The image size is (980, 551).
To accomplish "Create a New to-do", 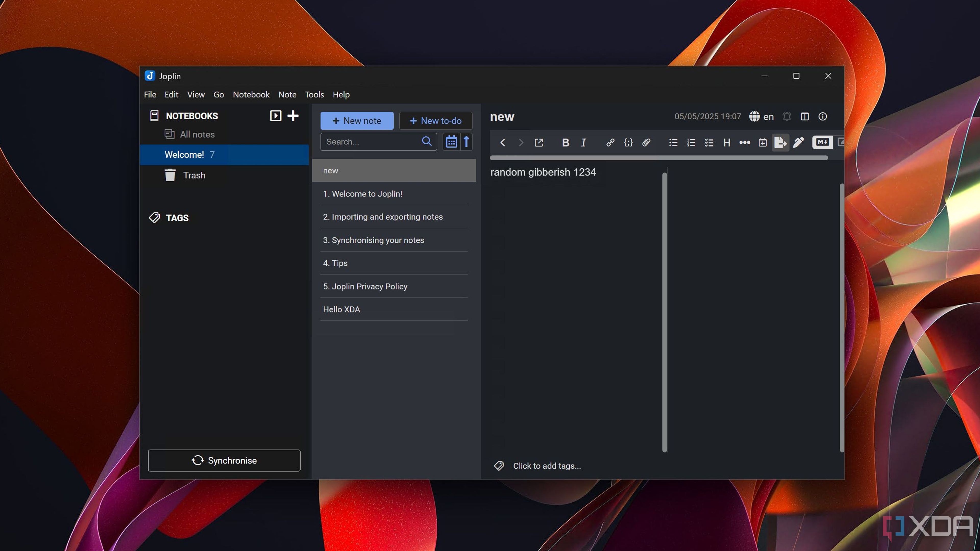I will pyautogui.click(x=436, y=121).
